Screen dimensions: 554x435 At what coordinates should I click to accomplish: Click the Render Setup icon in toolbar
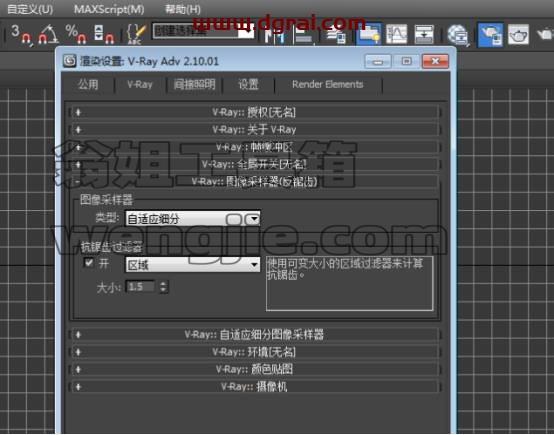tap(490, 34)
